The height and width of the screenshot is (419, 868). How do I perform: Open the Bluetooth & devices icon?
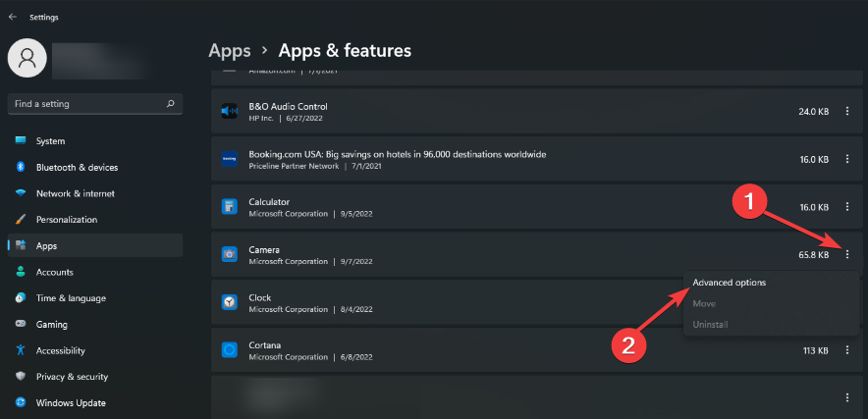pos(21,167)
